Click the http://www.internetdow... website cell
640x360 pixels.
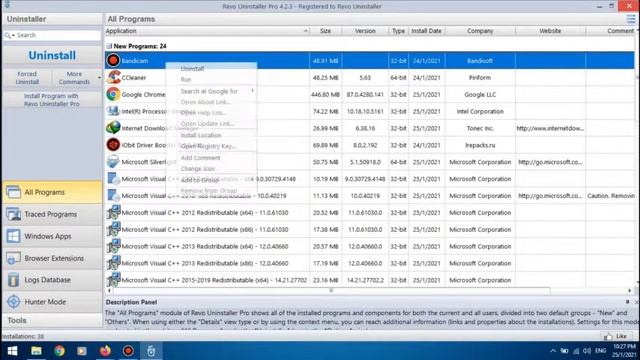(550, 128)
